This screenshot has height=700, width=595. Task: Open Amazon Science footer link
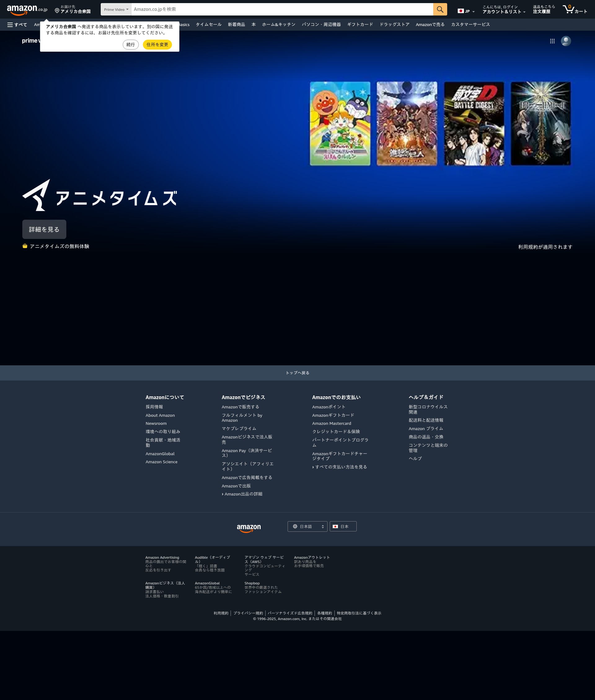(161, 462)
